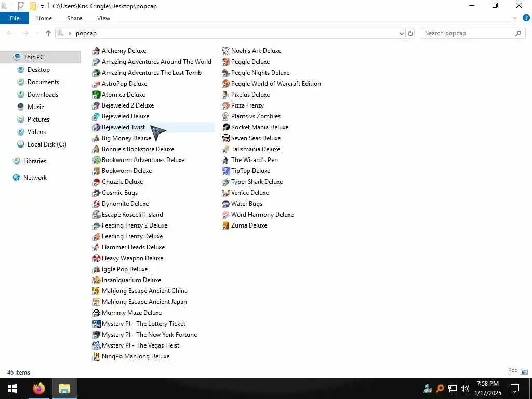
Task: Open the Share ribbon tab
Action: [x=74, y=18]
